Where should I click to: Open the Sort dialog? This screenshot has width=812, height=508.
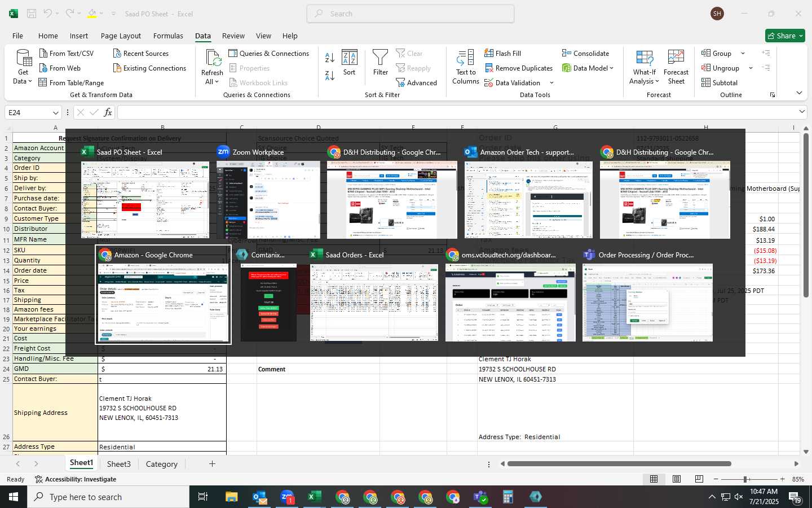(350, 63)
